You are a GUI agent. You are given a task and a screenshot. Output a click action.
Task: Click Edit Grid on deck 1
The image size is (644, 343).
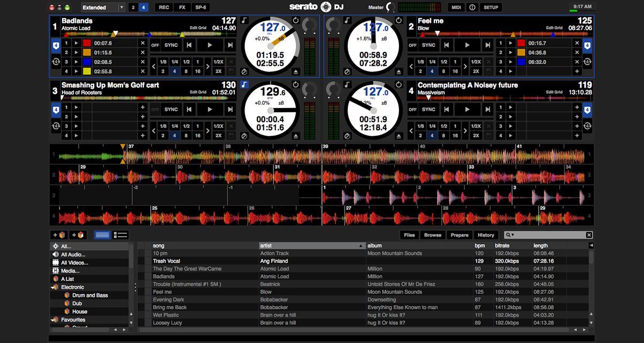pyautogui.click(x=197, y=28)
